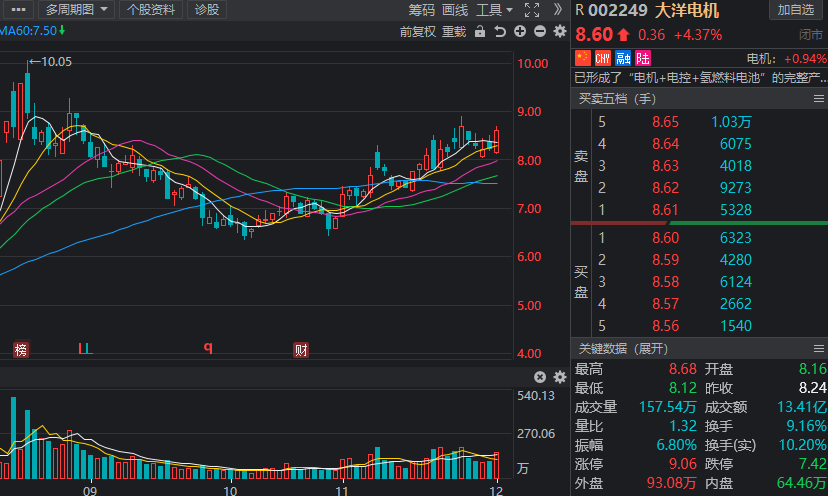Click the lock icon in chart toolbar

pyautogui.click(x=480, y=31)
